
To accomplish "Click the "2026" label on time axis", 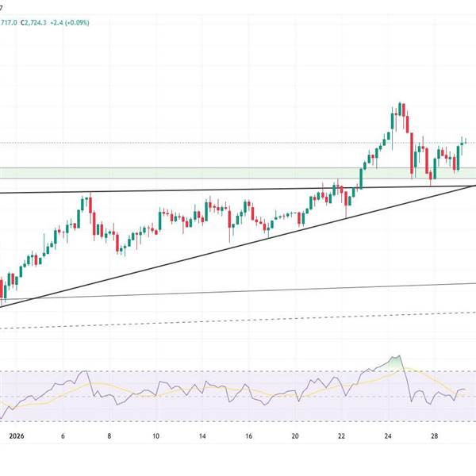I will click(17, 436).
